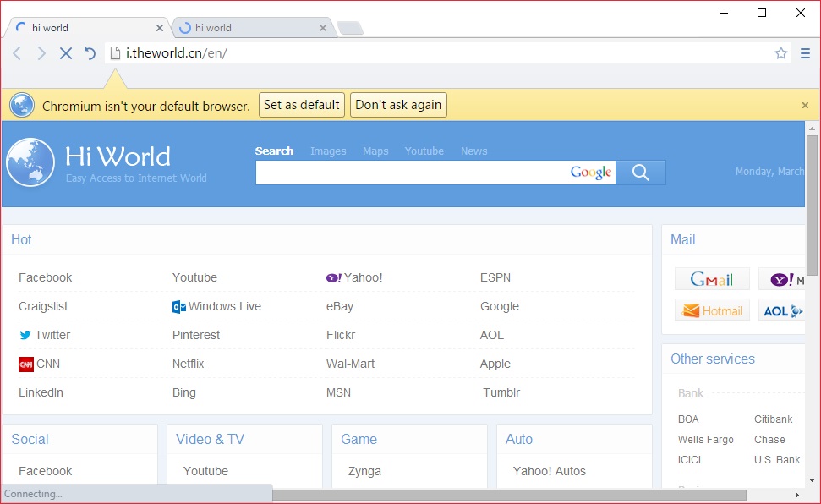
Task: Click the Google logo in search box
Action: (591, 172)
